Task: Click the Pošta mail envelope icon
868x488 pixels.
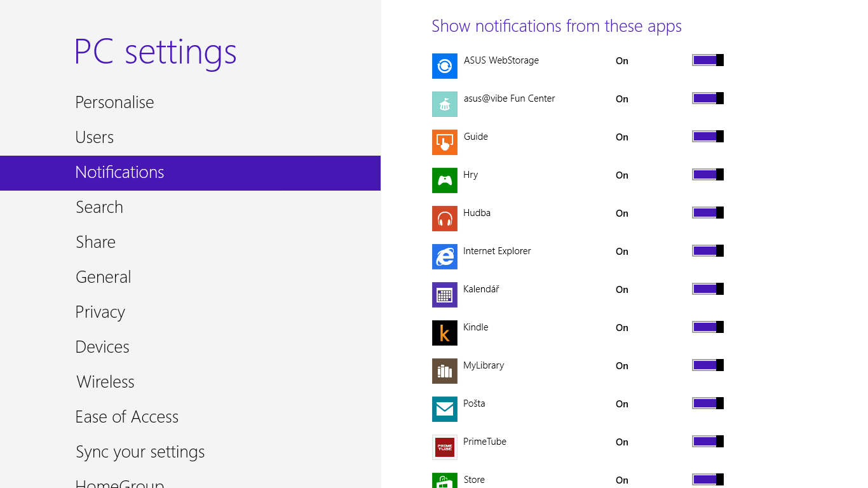Action: (444, 409)
